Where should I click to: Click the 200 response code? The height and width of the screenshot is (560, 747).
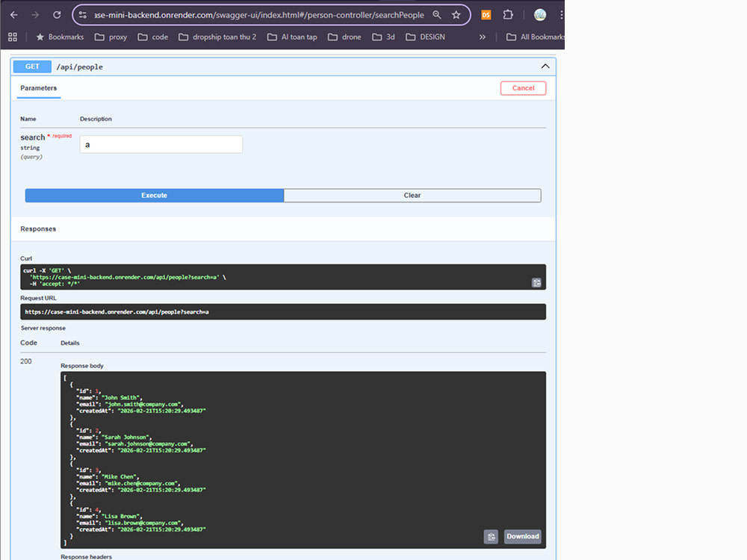pos(25,361)
